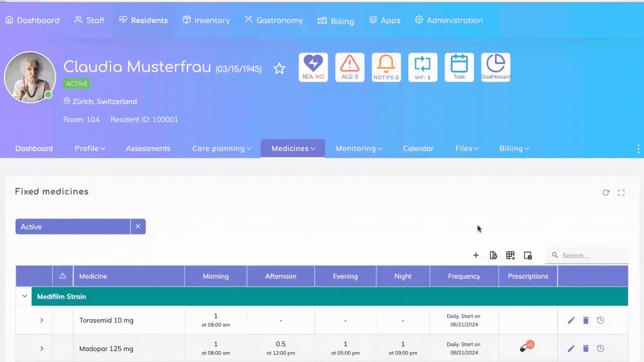644x362 pixels.
Task: Remove the Active filter tag
Action: pyautogui.click(x=138, y=227)
